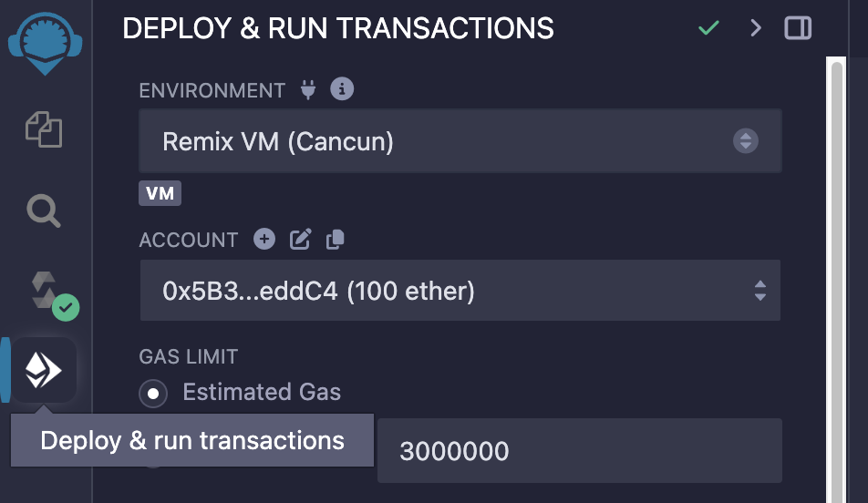Open the Search panel icon
Viewport: 868px width, 503px height.
pyautogui.click(x=43, y=210)
